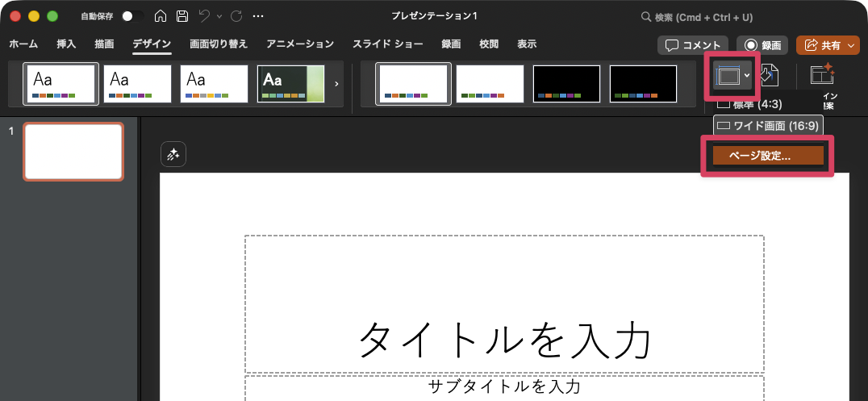Toggle the 自動保存 switch
Image resolution: width=868 pixels, height=401 pixels.
click(x=133, y=16)
